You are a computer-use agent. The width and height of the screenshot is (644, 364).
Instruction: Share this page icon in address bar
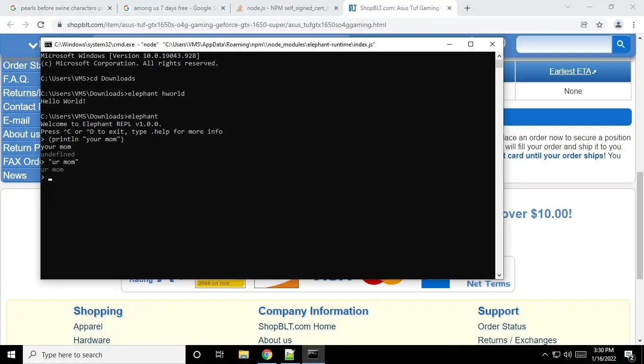point(584,25)
